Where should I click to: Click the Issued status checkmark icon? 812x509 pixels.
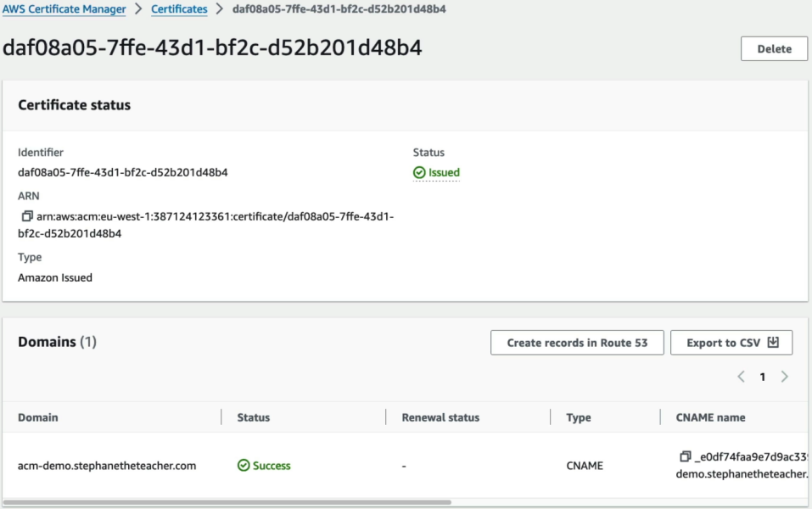click(419, 172)
